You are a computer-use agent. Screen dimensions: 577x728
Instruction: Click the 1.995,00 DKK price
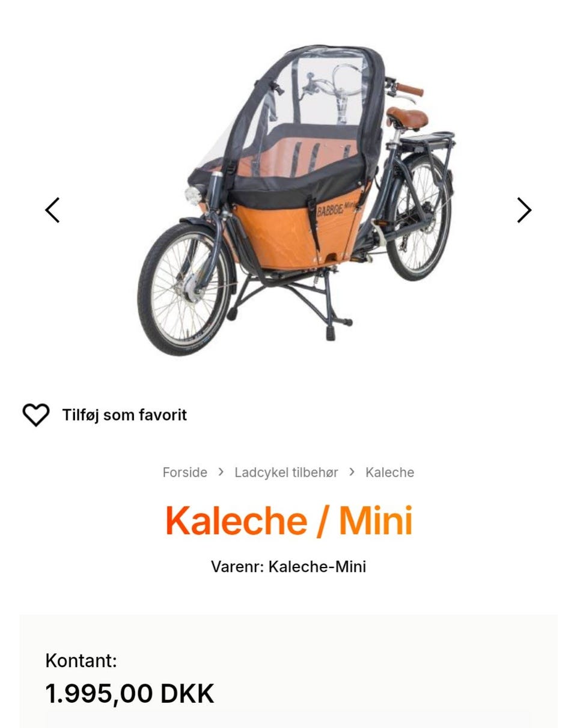(130, 693)
